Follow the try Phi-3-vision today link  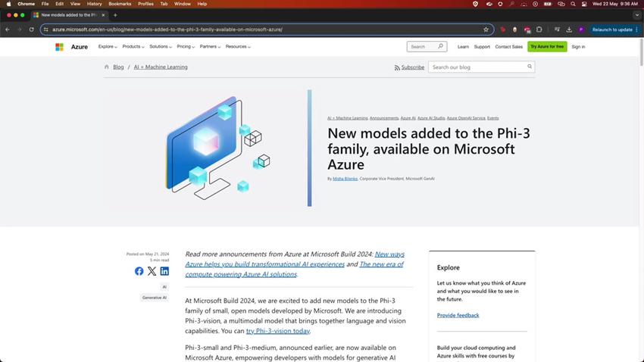point(277,331)
